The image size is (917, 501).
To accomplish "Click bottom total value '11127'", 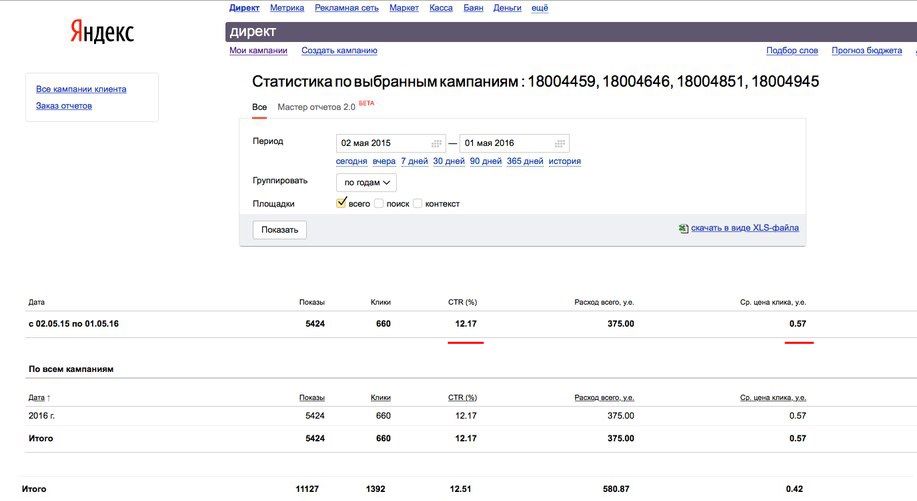I will point(307,489).
